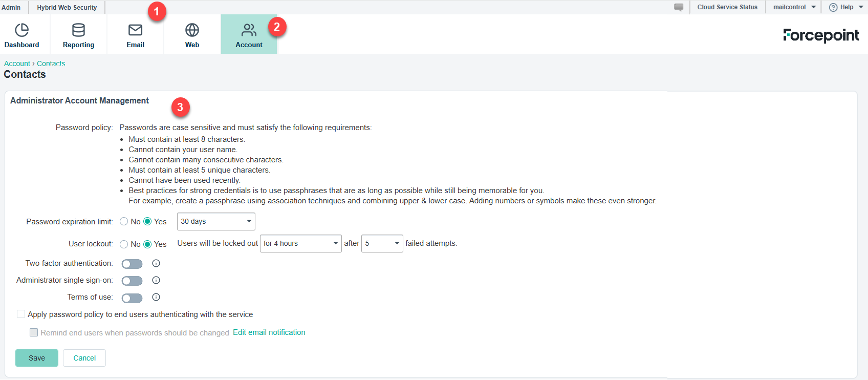Expand the 30 days expiration dropdown
The width and height of the screenshot is (868, 380).
pyautogui.click(x=216, y=222)
